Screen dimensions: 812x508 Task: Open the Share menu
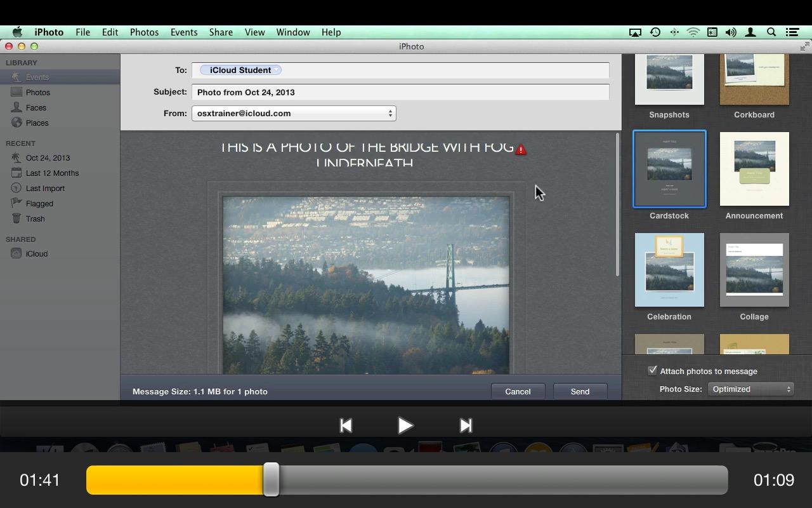click(221, 32)
